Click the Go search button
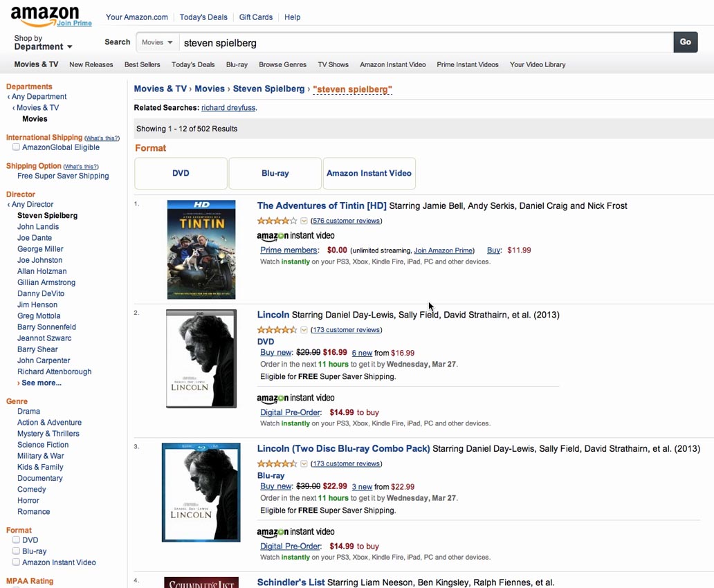The height and width of the screenshot is (588, 714). [686, 42]
